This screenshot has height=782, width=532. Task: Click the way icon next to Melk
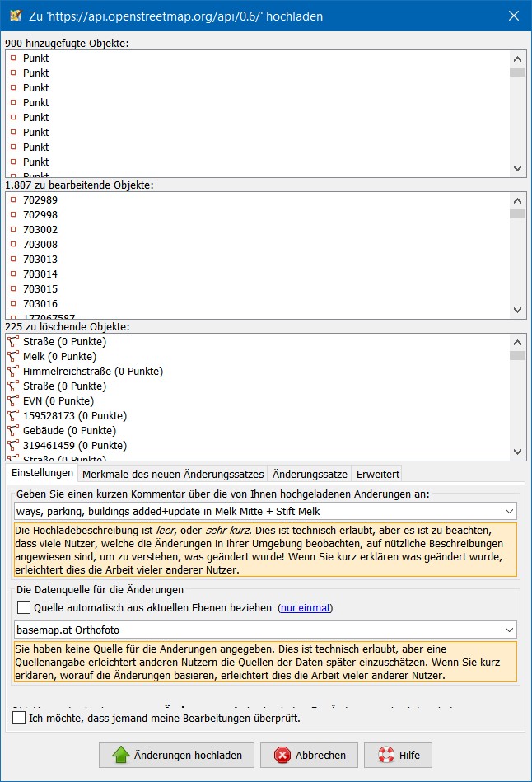tap(13, 357)
